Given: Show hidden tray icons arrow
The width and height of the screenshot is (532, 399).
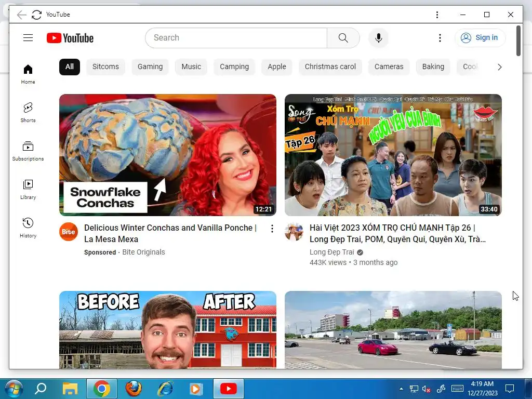Looking at the screenshot, I should 402,389.
